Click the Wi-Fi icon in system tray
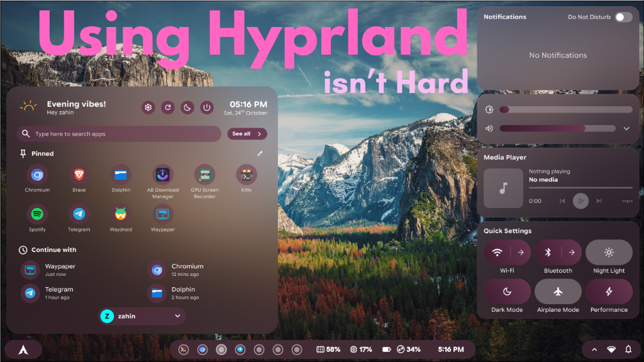This screenshot has width=644, height=362. pos(611,349)
